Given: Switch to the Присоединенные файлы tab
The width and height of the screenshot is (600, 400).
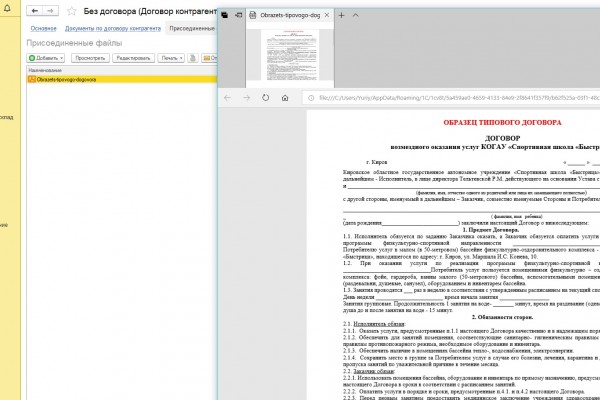Looking at the screenshot, I should pos(192,28).
